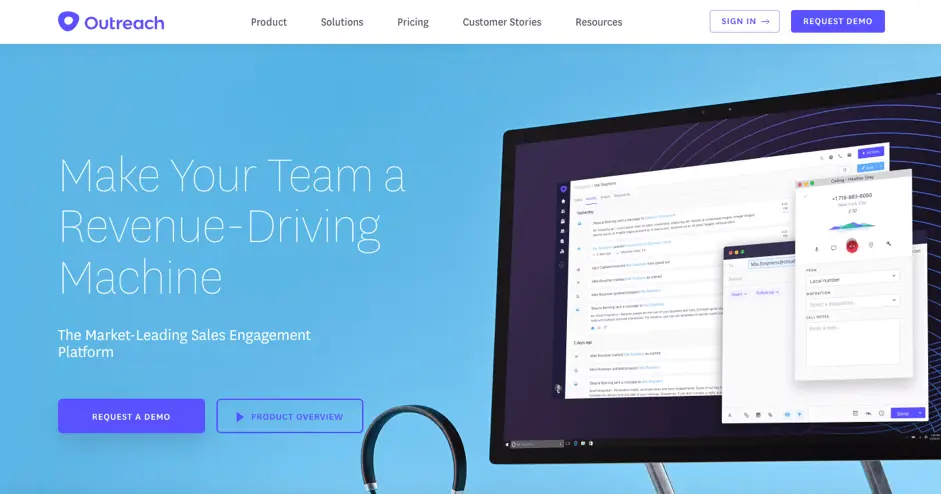The image size is (941, 494).
Task: Click the wrench icon in the call window
Action: click(888, 243)
